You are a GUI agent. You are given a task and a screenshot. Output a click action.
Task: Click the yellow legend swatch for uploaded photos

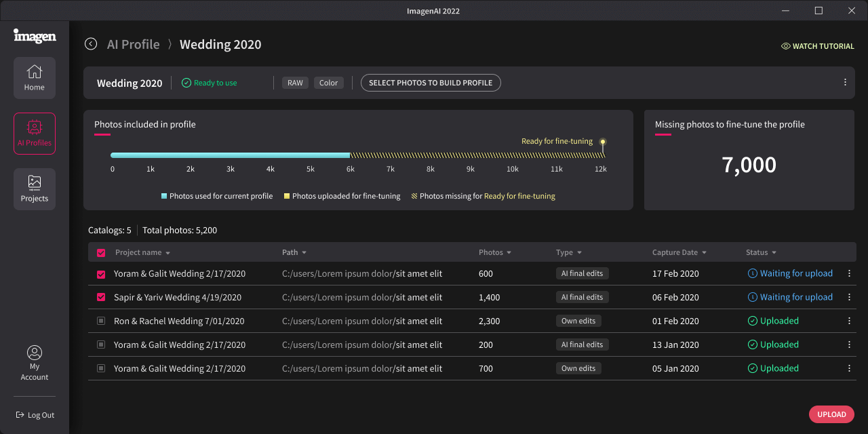pos(287,196)
